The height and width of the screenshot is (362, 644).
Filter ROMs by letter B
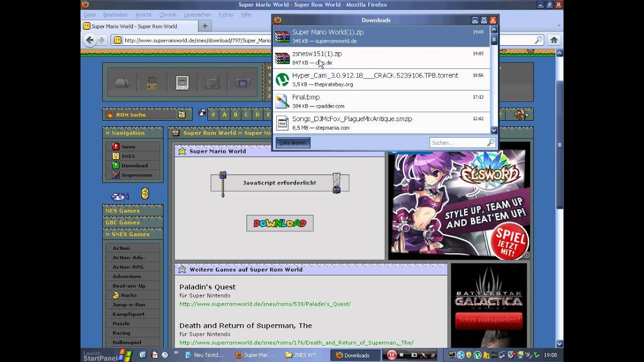click(235, 115)
